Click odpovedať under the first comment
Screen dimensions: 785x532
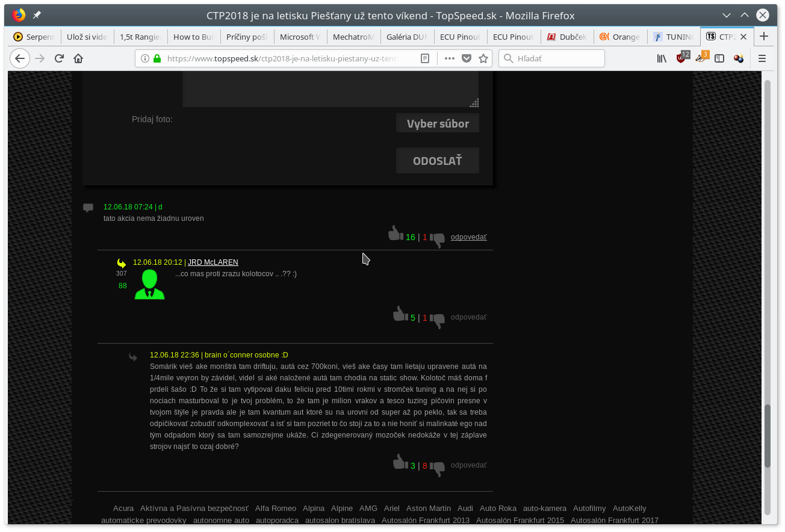(x=468, y=237)
